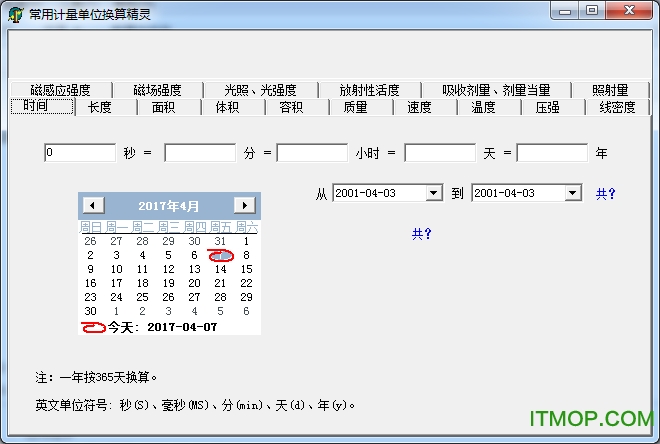Screen dimensions: 660x444
Task: Maximize the 常用计量单位换算精灵 window
Action: click(592, 11)
